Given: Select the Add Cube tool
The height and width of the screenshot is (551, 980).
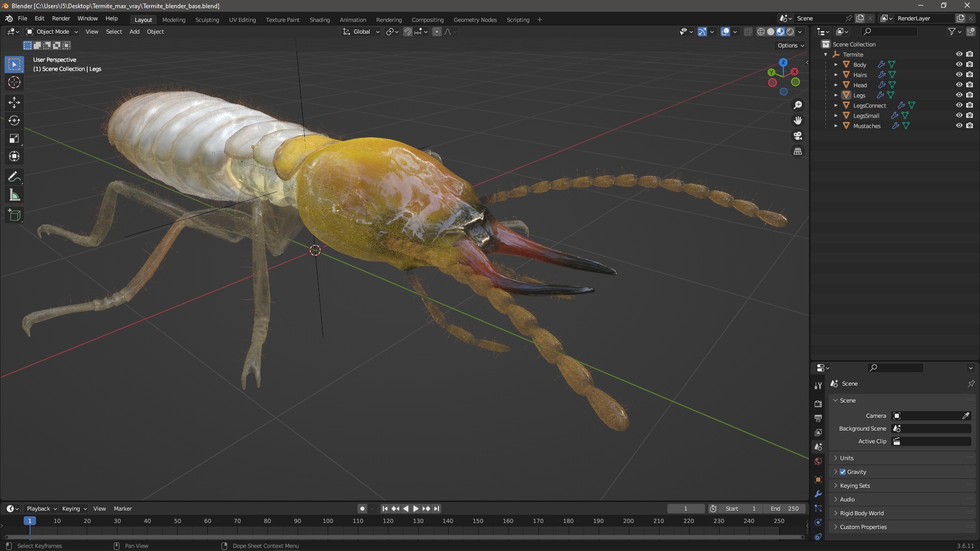Looking at the screenshot, I should 14,215.
